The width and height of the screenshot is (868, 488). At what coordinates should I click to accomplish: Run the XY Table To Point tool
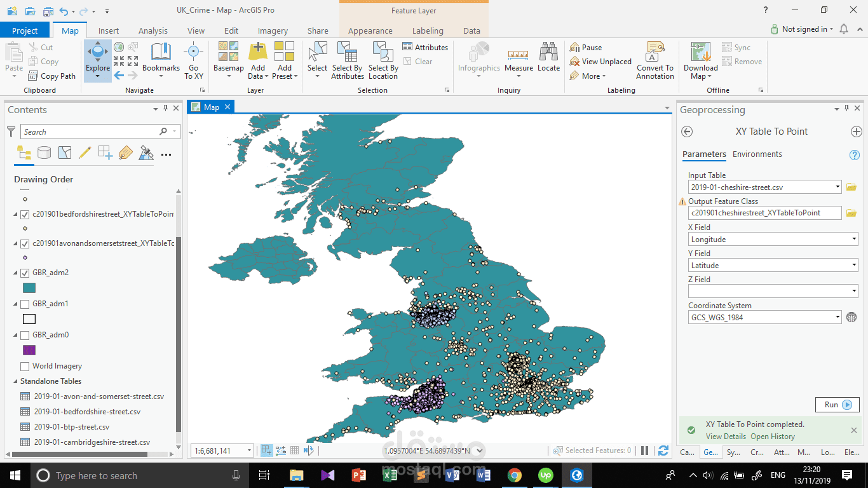pos(837,405)
